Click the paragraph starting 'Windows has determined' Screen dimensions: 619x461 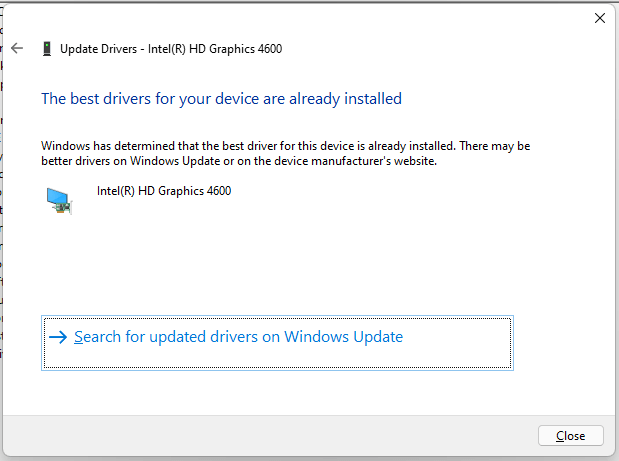[285, 154]
